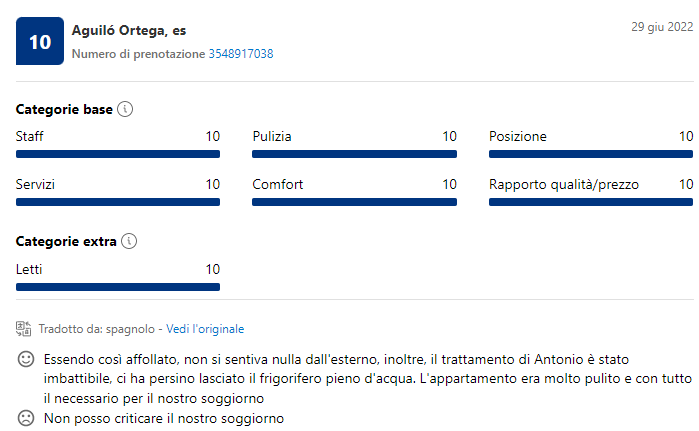
Task: Click the negative comment text Non posso criticare
Action: [164, 417]
